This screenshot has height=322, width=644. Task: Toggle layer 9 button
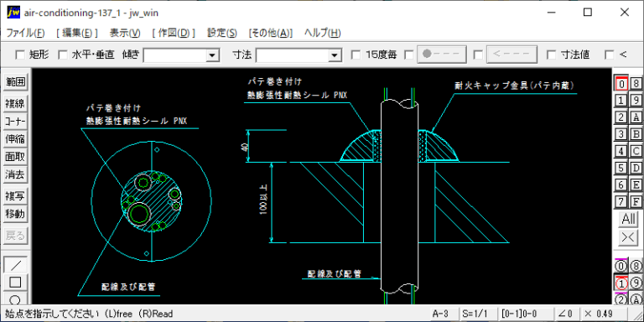[636, 101]
